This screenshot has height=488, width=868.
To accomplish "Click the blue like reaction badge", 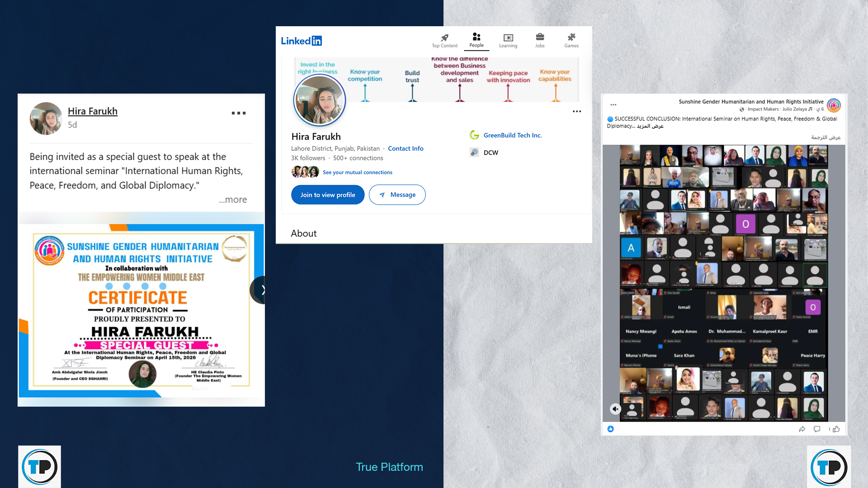I will pyautogui.click(x=611, y=429).
